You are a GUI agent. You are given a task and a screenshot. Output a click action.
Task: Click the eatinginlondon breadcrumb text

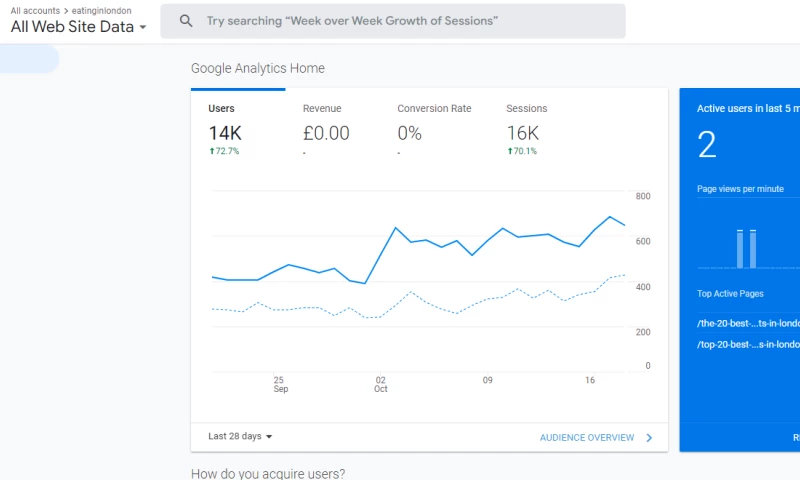(x=102, y=11)
